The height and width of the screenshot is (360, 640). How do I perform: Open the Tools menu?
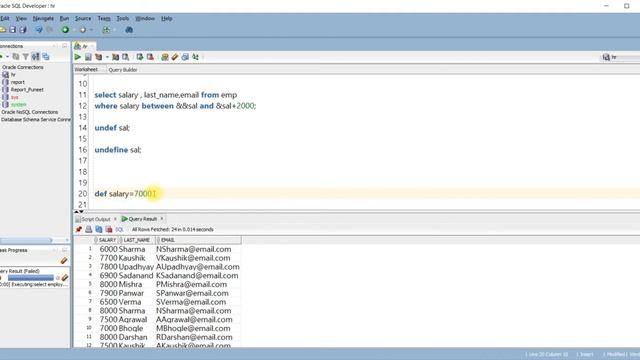coord(123,18)
